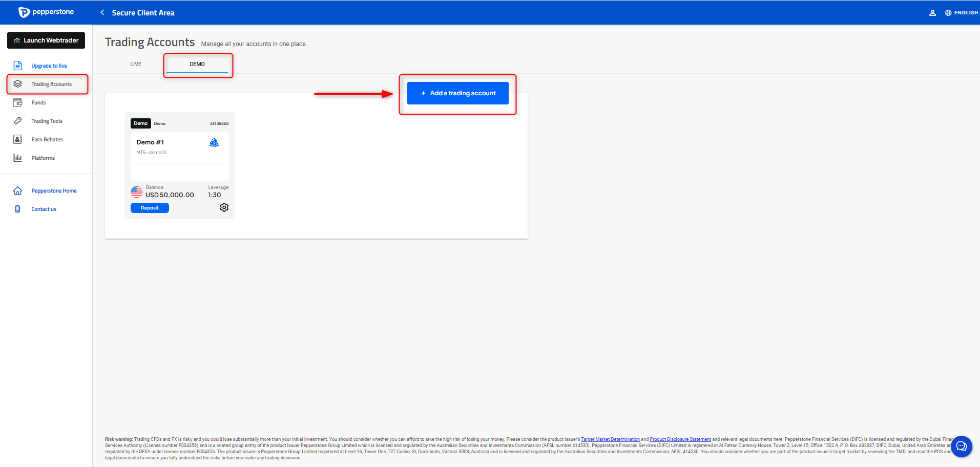
Task: Open the Target Market Determination link
Action: pyautogui.click(x=610, y=439)
